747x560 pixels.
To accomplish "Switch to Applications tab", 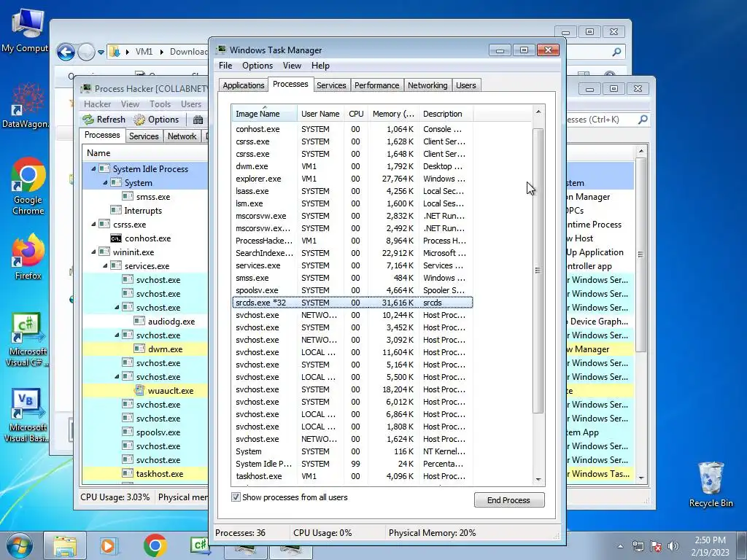I will click(244, 85).
